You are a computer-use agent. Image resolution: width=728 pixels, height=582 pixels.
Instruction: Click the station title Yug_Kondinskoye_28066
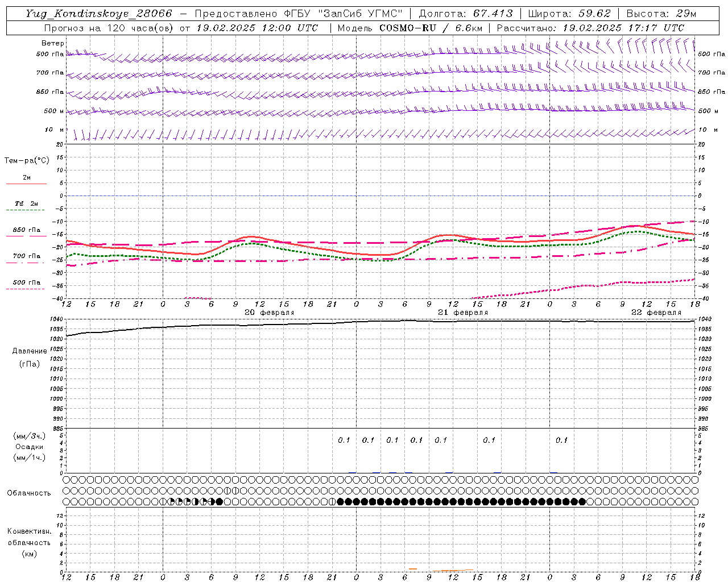[98, 14]
